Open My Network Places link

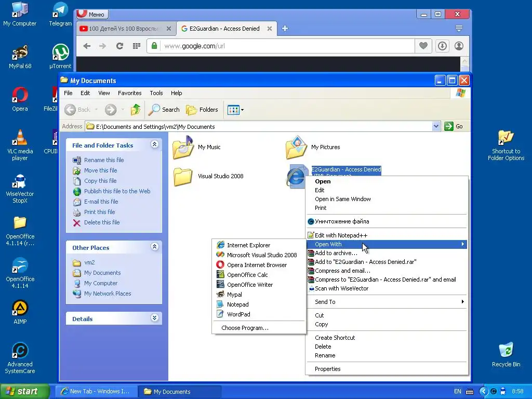pos(108,294)
